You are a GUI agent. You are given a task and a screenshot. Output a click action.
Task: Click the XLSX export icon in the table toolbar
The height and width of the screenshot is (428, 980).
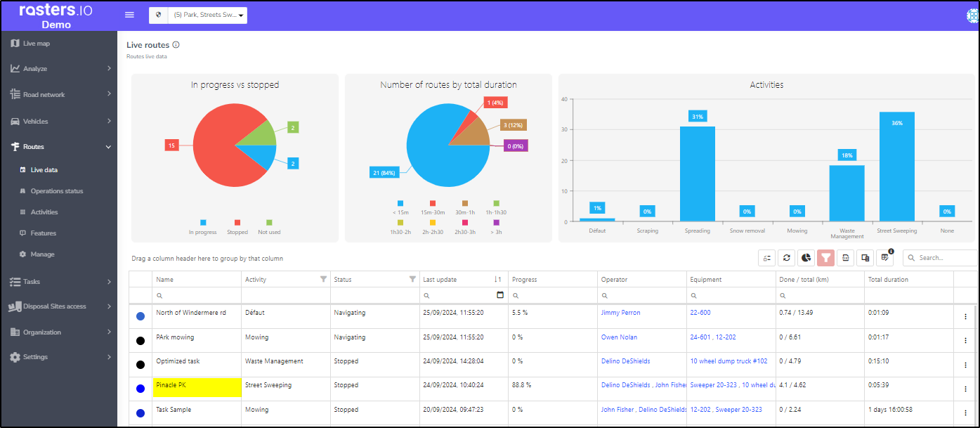coord(846,258)
